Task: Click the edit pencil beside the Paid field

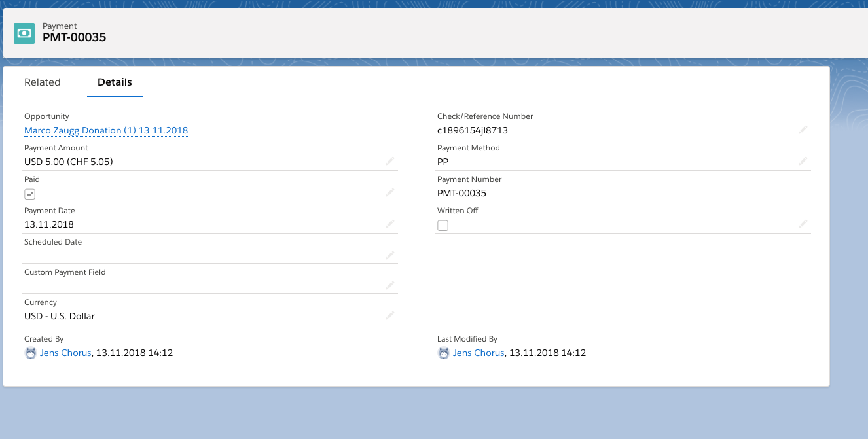Action: pos(390,192)
